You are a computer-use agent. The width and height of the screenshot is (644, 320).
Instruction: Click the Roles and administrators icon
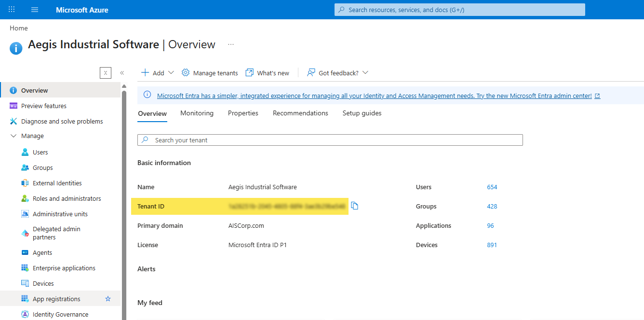pos(25,198)
